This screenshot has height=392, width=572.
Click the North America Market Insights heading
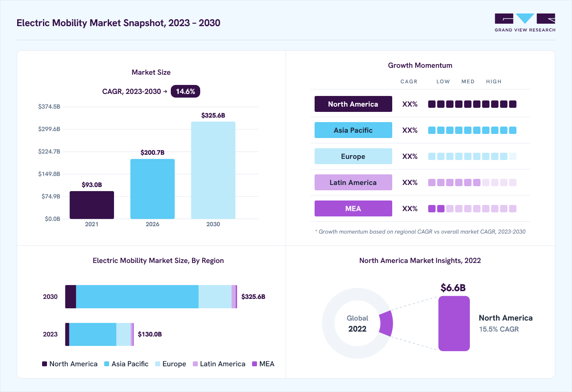point(420,261)
